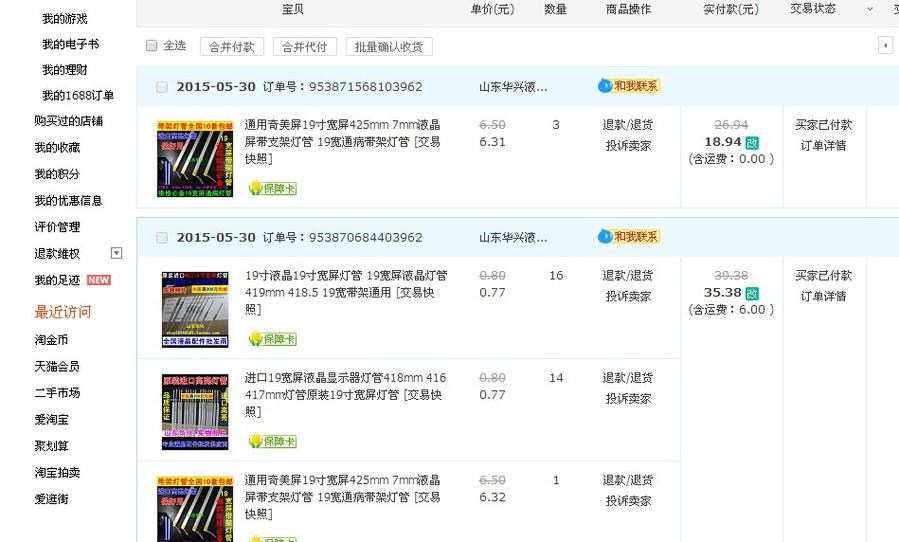Open 评价管理 in the sidebar
This screenshot has height=542, width=899.
[57, 227]
